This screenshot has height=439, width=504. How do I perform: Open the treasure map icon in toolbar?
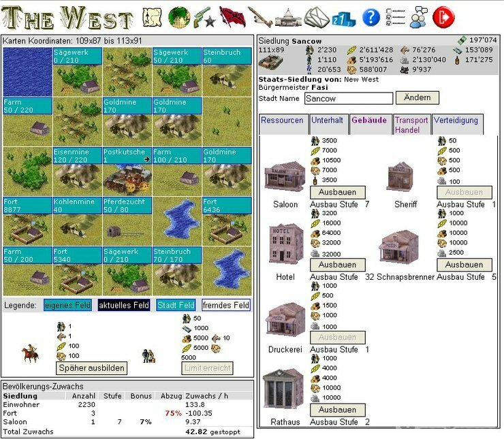coord(153,17)
